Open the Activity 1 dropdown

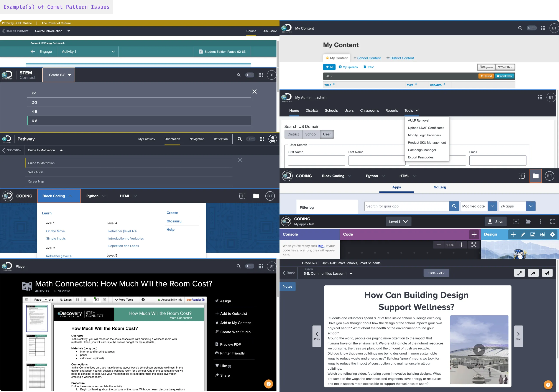pos(88,52)
